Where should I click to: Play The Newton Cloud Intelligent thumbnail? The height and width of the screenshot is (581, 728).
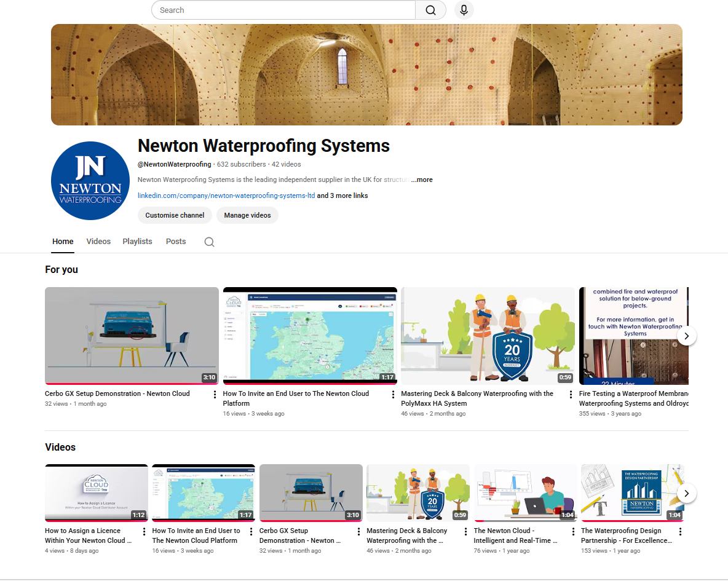pyautogui.click(x=526, y=492)
